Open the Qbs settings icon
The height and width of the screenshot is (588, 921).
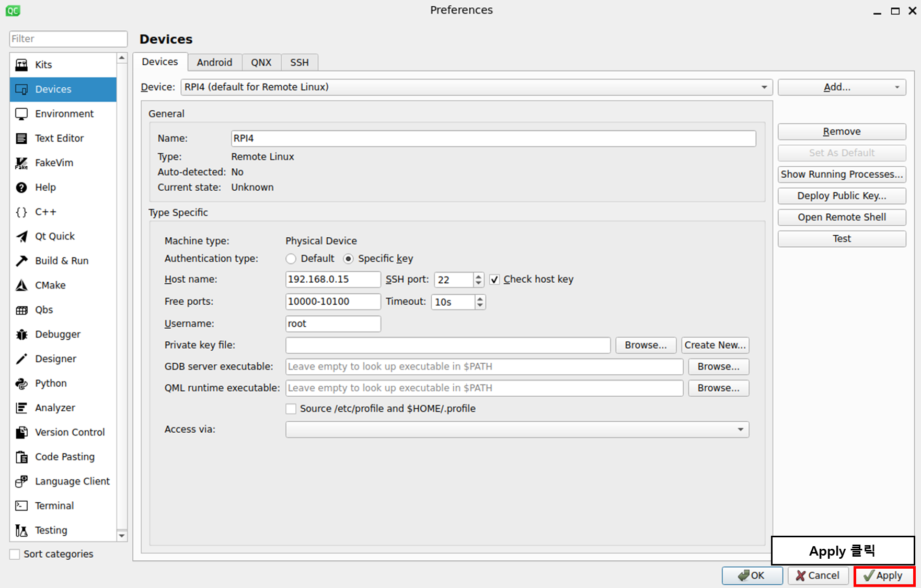21,310
